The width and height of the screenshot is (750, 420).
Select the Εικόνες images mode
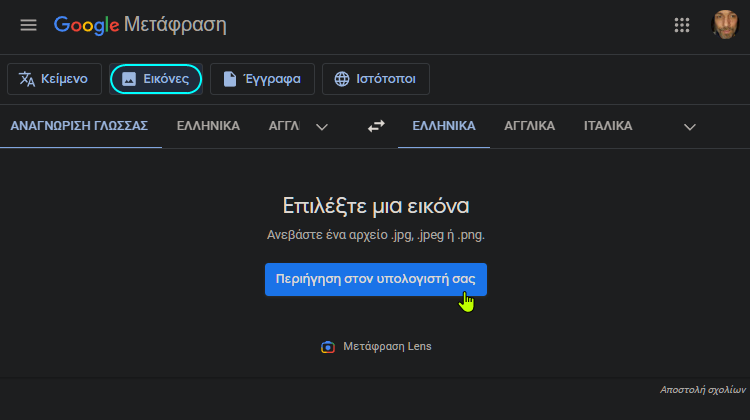(156, 79)
